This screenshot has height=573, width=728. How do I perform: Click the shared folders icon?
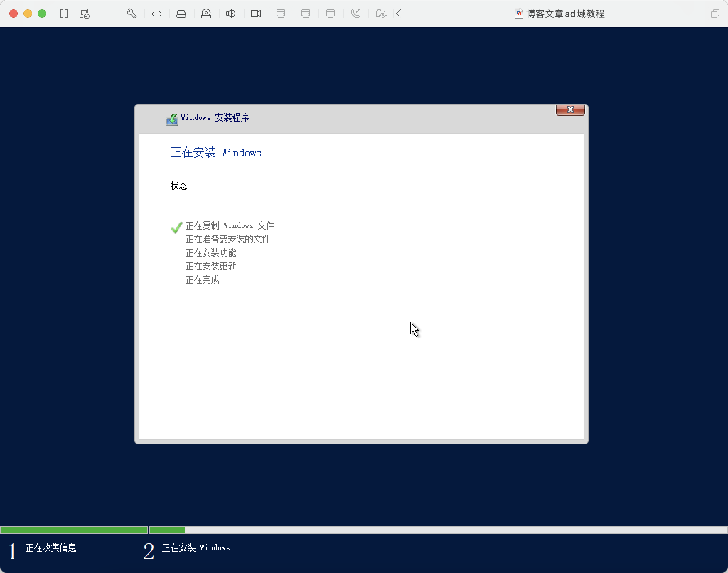pos(381,14)
